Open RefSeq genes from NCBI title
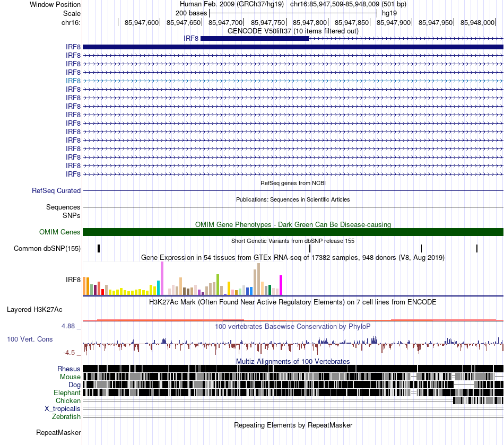504x445 pixels. pos(293,183)
